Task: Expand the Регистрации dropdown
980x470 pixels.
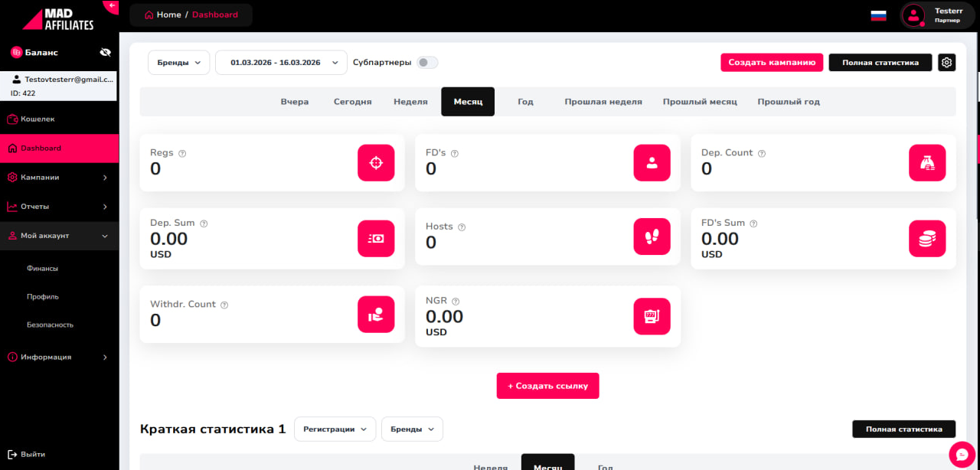Action: (335, 429)
